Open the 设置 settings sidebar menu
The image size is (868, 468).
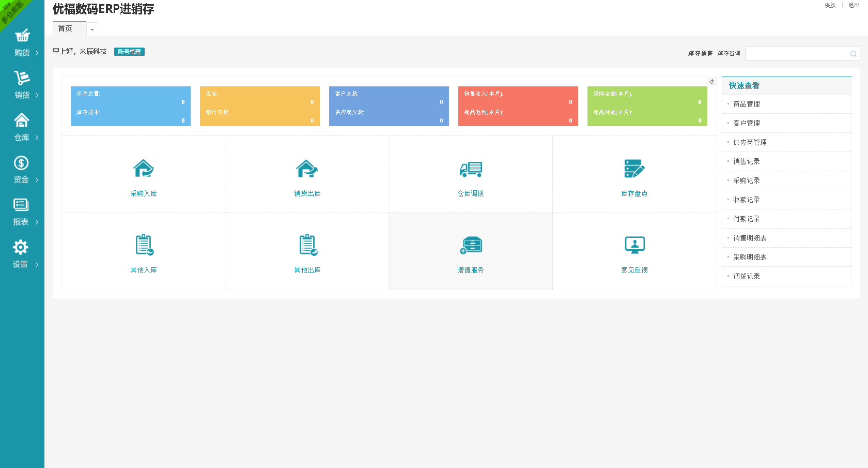pyautogui.click(x=22, y=255)
